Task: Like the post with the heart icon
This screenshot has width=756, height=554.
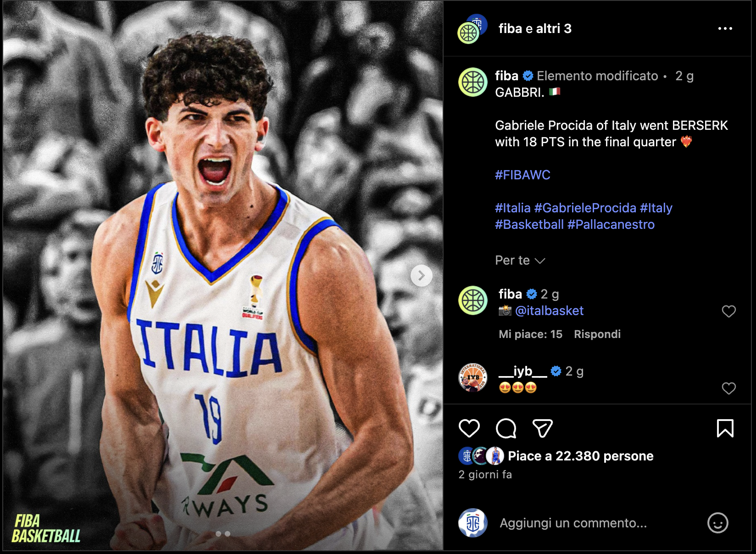Action: [469, 428]
